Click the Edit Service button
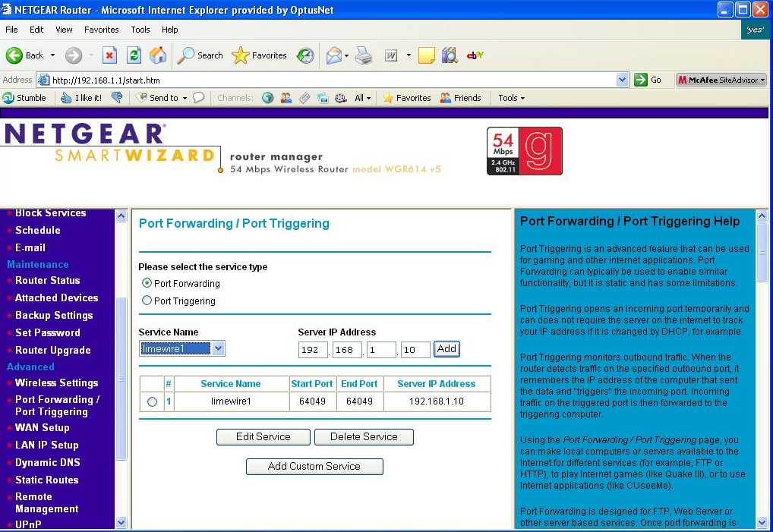The width and height of the screenshot is (773, 532). point(263,437)
